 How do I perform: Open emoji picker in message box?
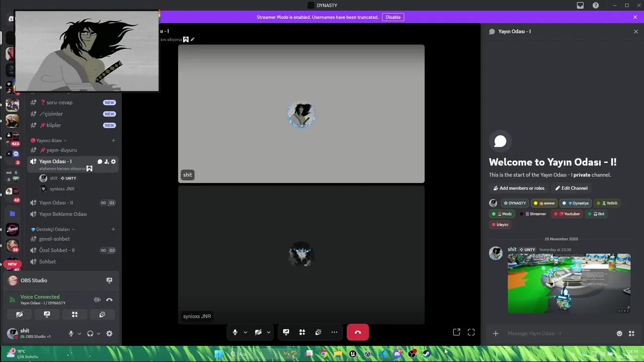(619, 333)
